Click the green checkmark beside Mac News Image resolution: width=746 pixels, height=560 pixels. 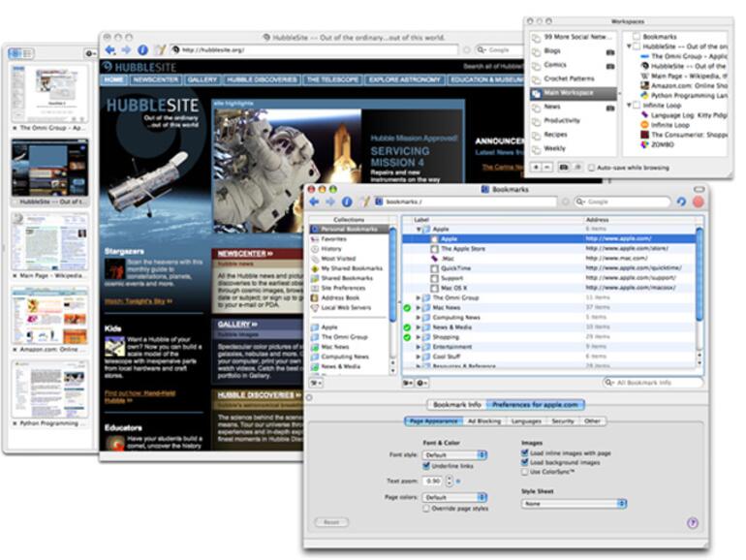(407, 308)
